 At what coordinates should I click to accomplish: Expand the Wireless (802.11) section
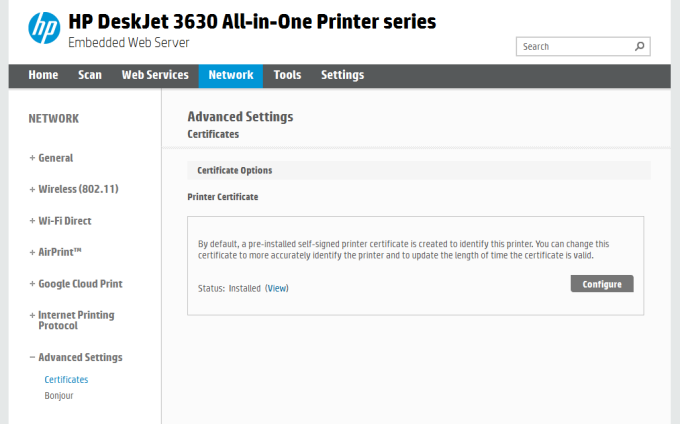click(78, 189)
